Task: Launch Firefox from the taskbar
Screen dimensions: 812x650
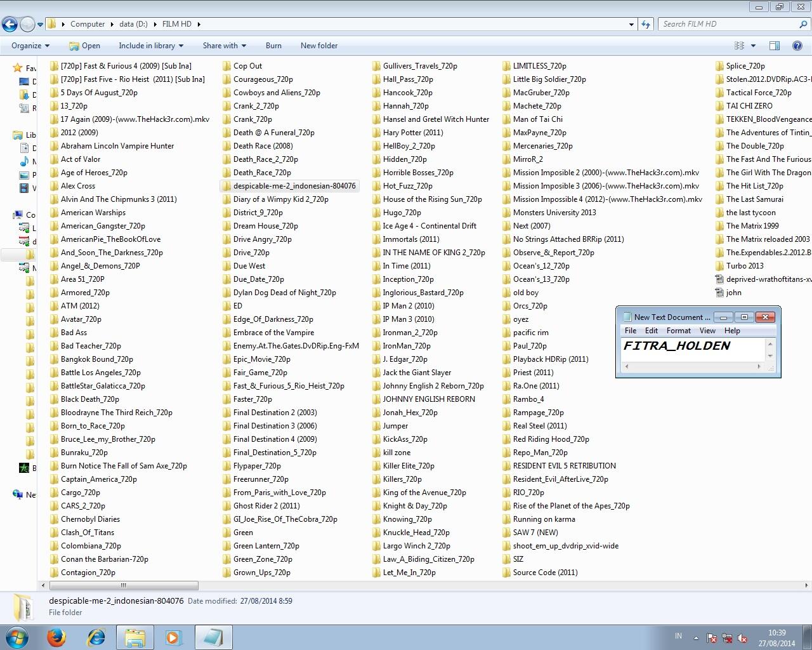Action: pyautogui.click(x=56, y=637)
